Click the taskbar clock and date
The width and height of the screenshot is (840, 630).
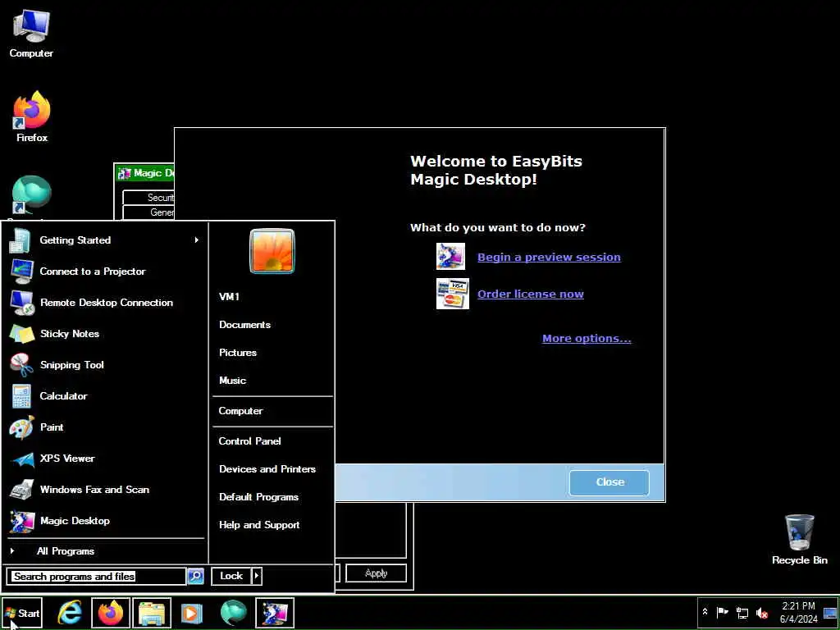799,612
